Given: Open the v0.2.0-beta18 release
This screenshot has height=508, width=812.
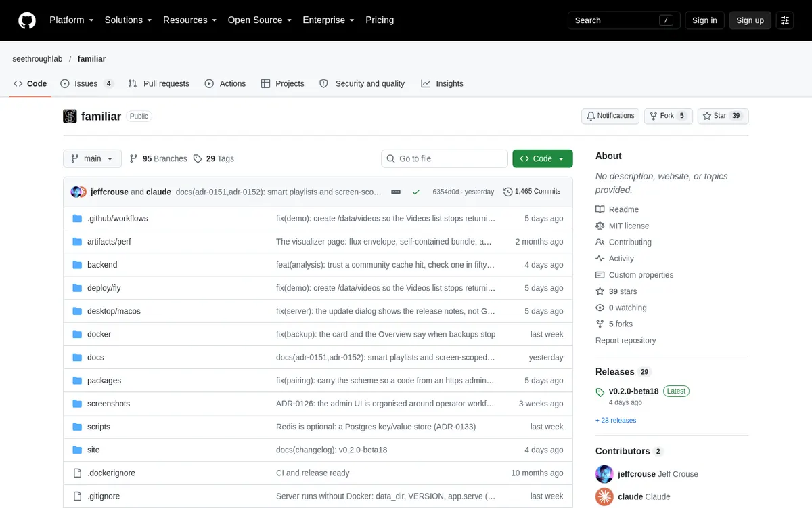Looking at the screenshot, I should point(634,391).
